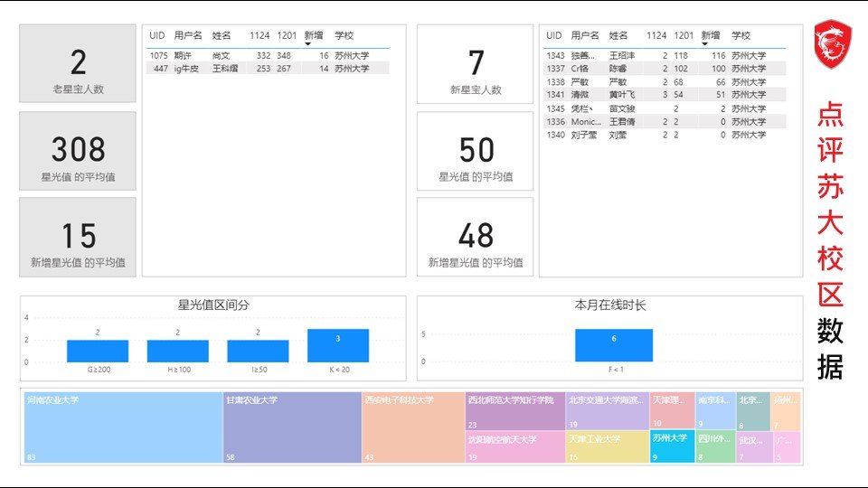Click the 本月在线时长 chart title
Screen dimensions: 868x488
pos(610,305)
